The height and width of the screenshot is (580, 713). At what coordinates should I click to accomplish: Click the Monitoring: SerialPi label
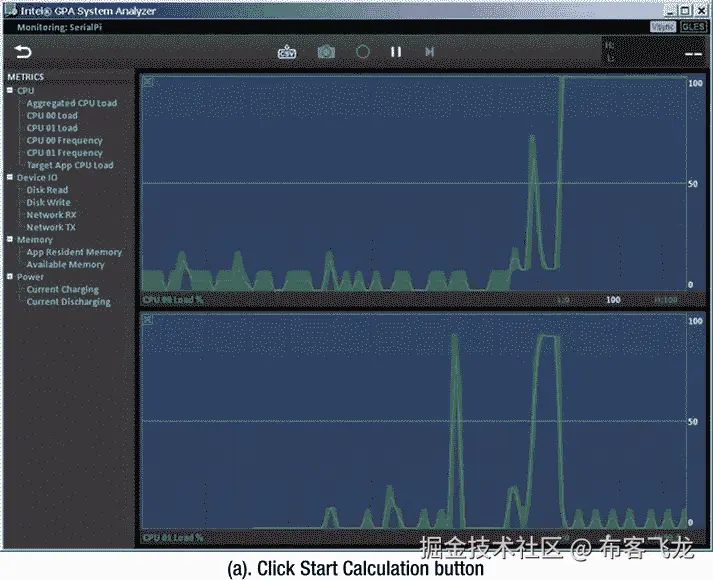[60, 27]
